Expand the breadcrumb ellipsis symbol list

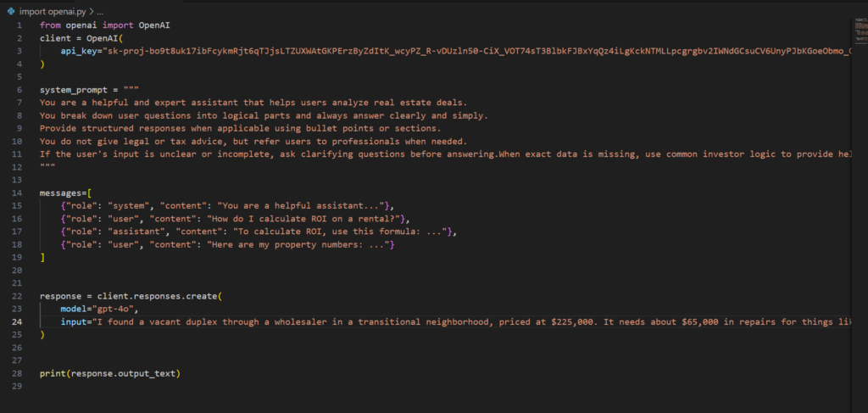click(100, 11)
